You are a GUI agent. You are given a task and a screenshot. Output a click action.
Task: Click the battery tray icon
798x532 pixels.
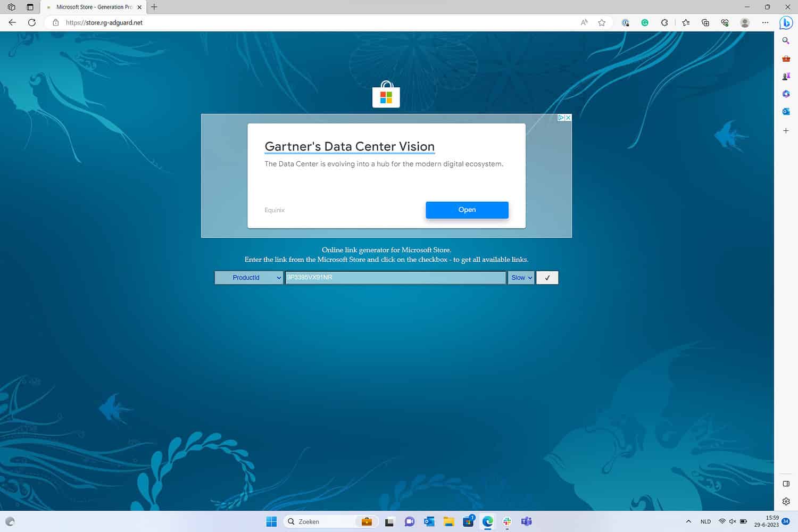tap(743, 521)
